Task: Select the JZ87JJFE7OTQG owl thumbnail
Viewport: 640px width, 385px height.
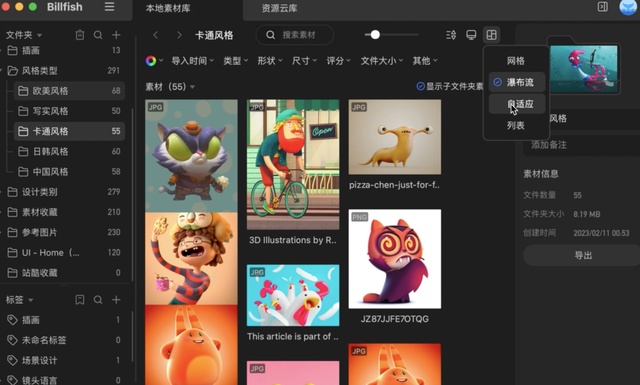Action: (395, 259)
